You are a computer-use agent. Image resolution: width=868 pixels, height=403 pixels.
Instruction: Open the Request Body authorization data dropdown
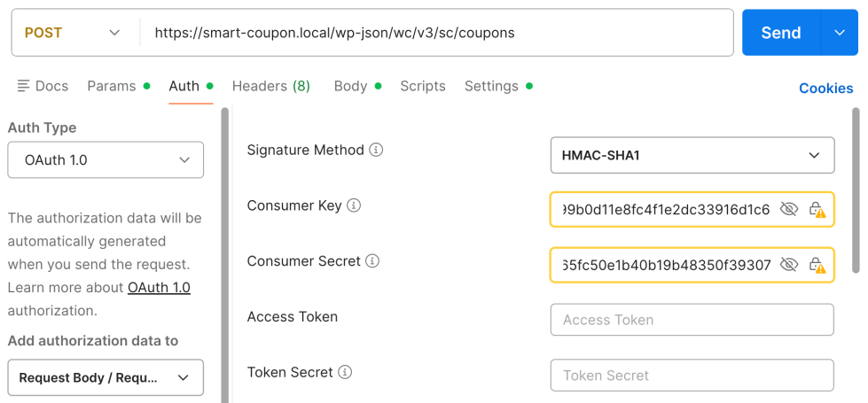[x=106, y=377]
